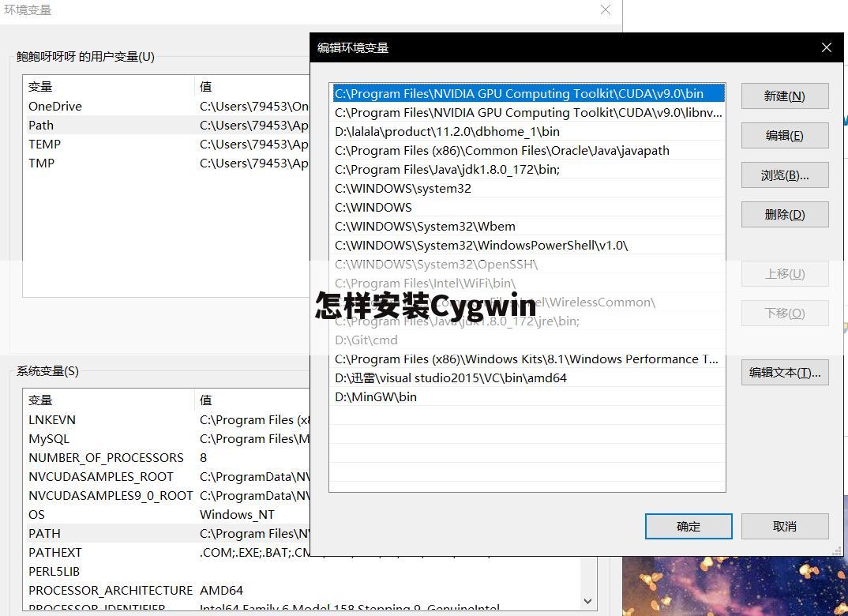Click the system variables scrollbar down arrow
The width and height of the screenshot is (848, 616).
click(588, 601)
